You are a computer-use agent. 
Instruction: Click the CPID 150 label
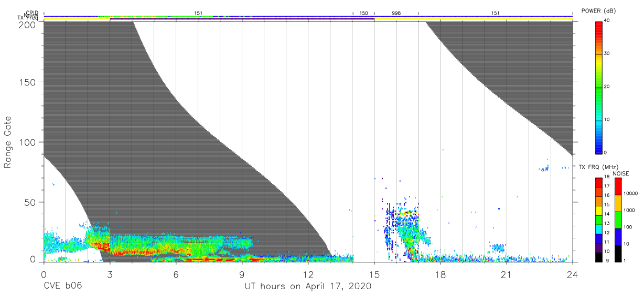pos(363,13)
